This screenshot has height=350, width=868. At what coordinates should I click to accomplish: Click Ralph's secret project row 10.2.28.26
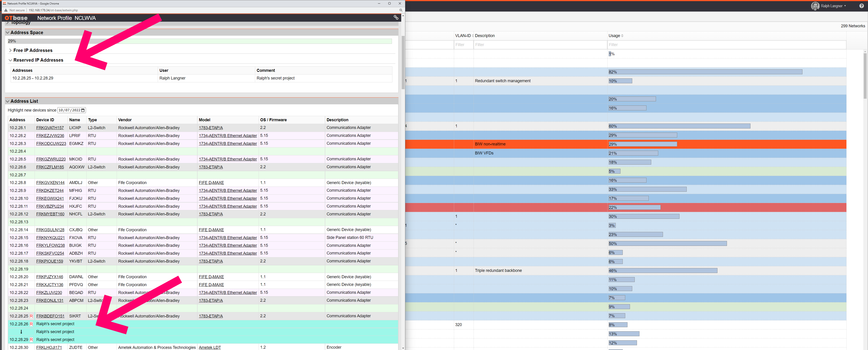(203, 324)
